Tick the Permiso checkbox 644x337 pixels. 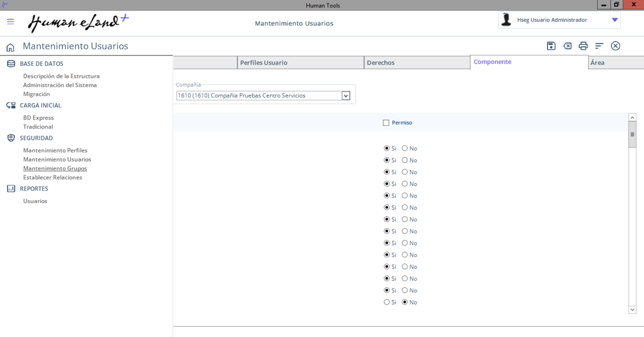tap(386, 123)
